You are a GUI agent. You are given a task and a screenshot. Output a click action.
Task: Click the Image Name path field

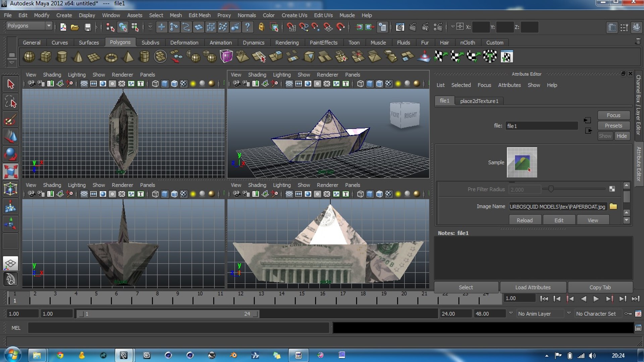click(557, 207)
